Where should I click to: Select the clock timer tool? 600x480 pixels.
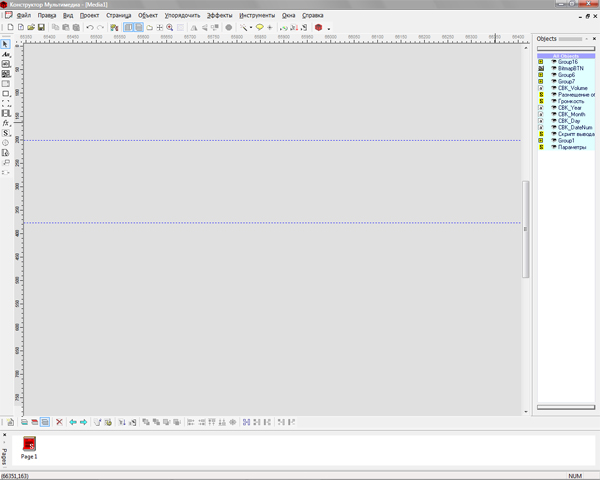point(5,143)
